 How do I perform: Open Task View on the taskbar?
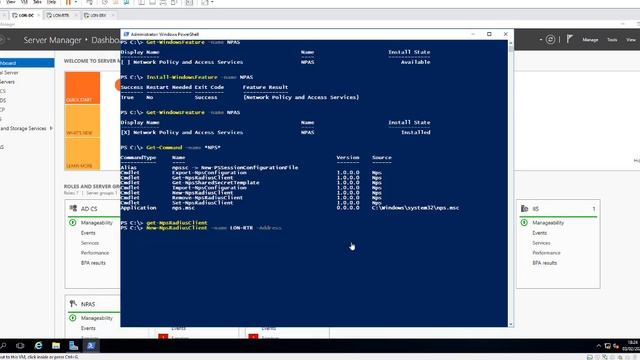tap(20, 346)
